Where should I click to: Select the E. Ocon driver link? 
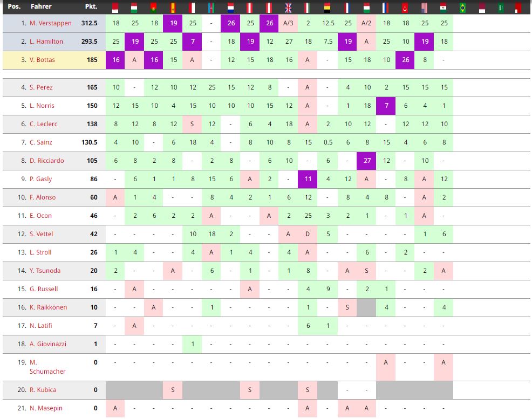(x=40, y=216)
